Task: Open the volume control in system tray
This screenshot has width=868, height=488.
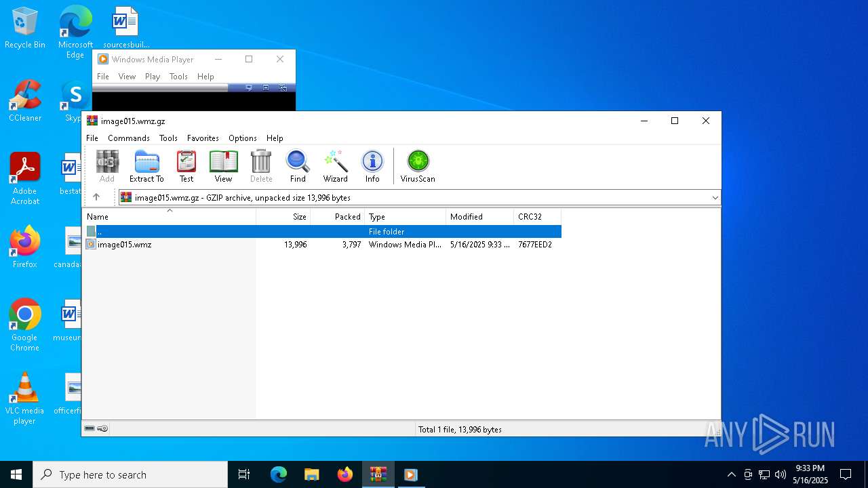Action: (x=781, y=474)
